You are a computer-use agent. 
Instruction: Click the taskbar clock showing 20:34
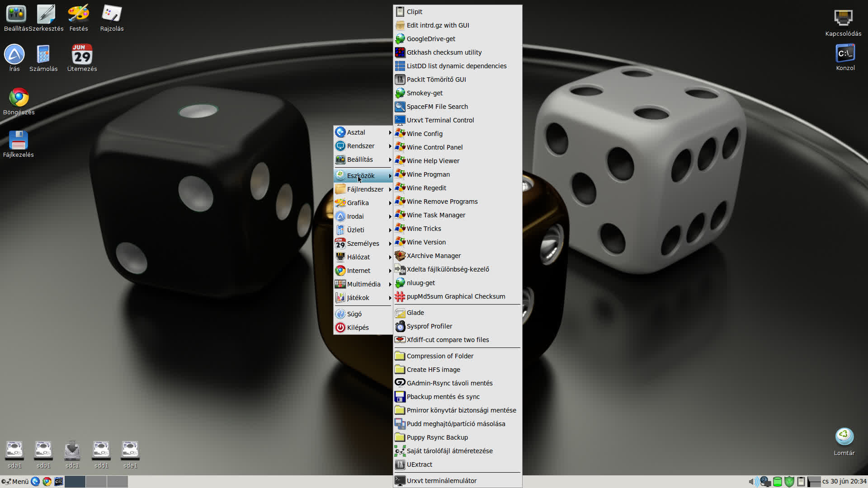click(844, 482)
